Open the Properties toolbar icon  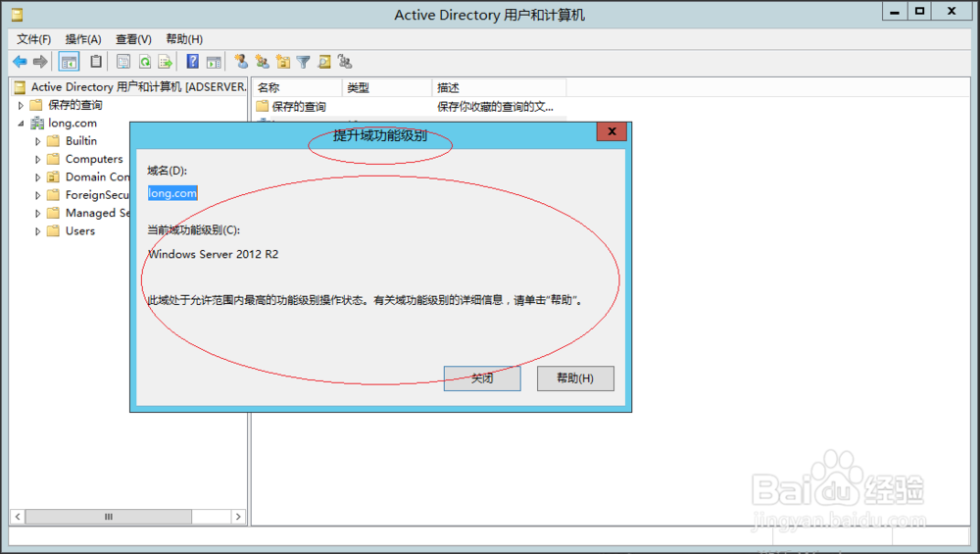pos(123,61)
